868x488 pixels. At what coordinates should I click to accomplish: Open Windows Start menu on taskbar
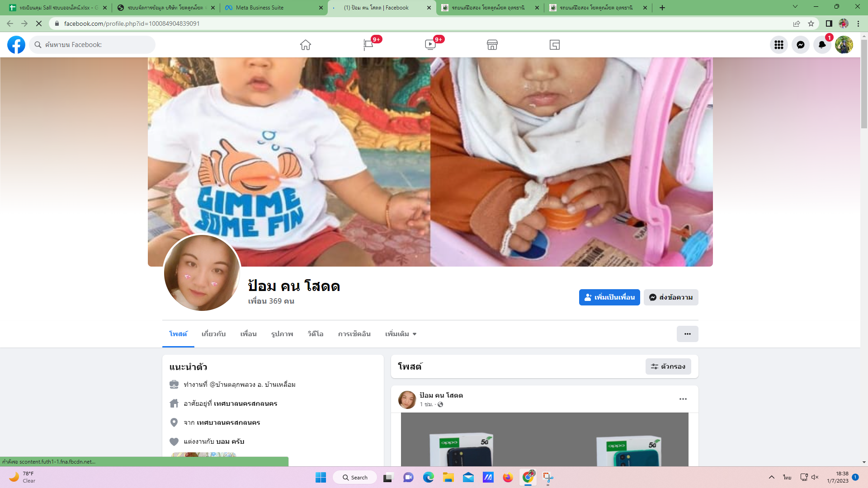321,478
